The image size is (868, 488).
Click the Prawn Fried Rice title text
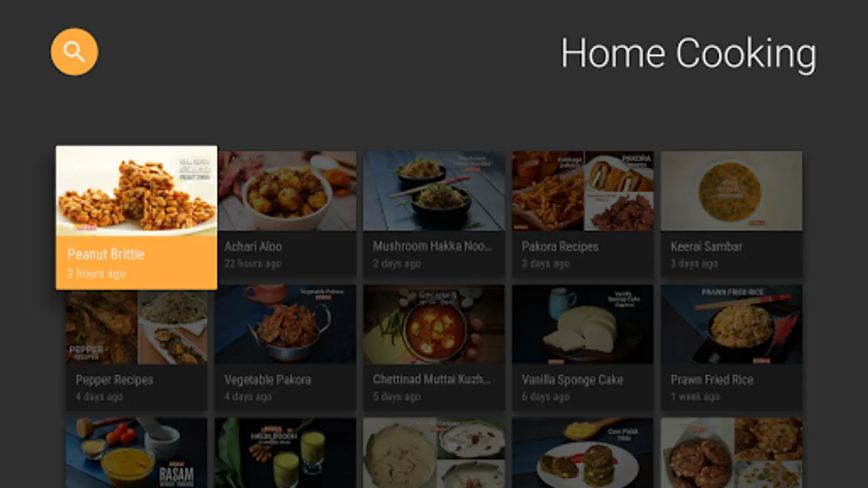712,380
